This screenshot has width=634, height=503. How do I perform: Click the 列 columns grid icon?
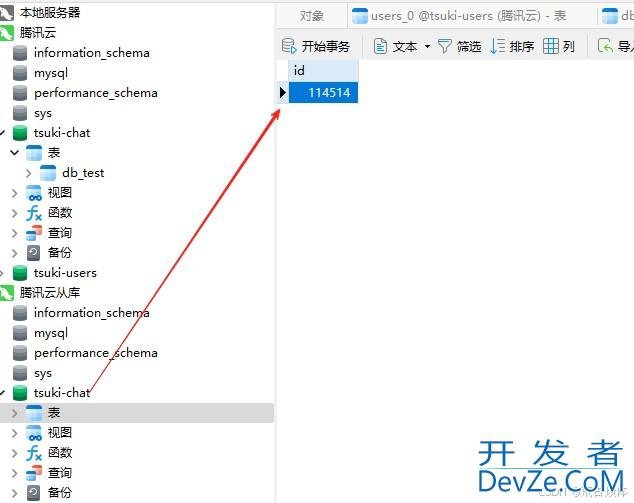551,46
